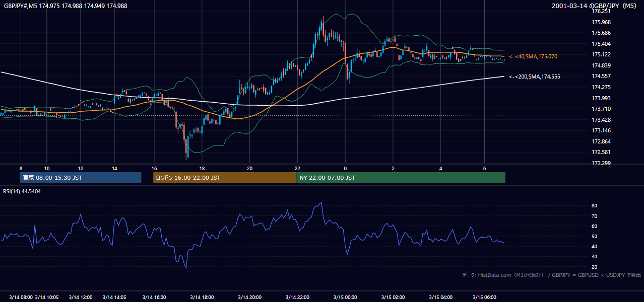
Task: Click the 173.993 price axis label
Action: pyautogui.click(x=601, y=98)
